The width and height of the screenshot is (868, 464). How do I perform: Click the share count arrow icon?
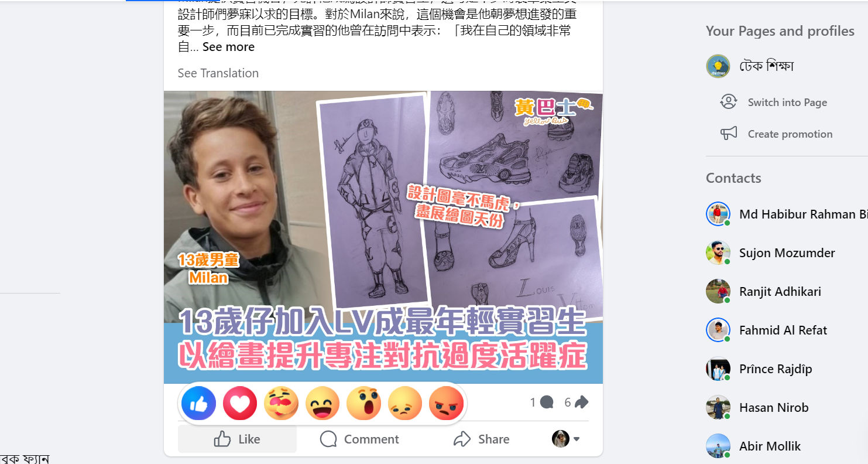581,402
